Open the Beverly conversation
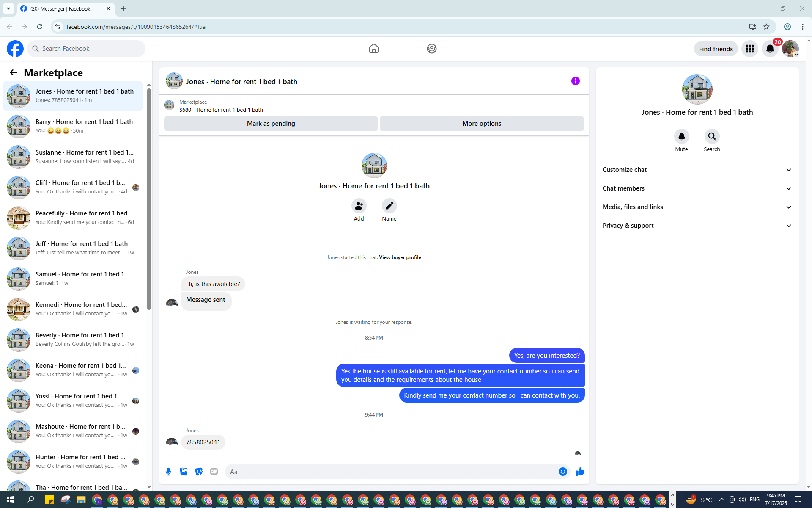Screen dimensions: 812x508 (x=73, y=340)
